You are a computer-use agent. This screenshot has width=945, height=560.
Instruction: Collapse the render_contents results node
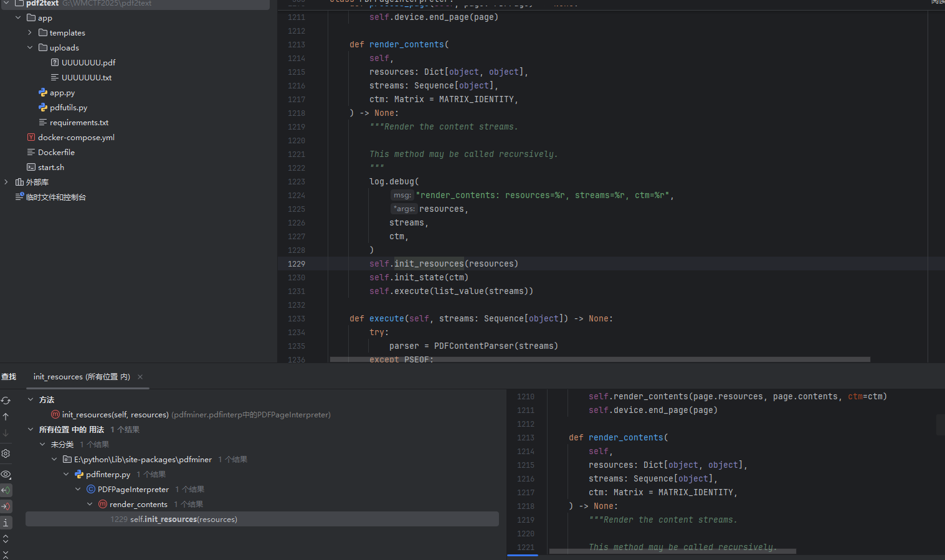click(90, 504)
